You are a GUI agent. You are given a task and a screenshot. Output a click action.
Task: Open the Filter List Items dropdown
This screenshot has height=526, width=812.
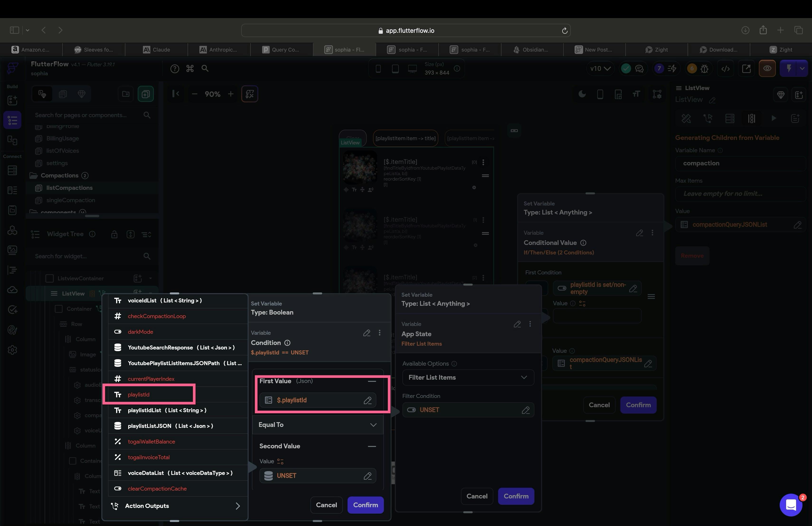coord(468,377)
